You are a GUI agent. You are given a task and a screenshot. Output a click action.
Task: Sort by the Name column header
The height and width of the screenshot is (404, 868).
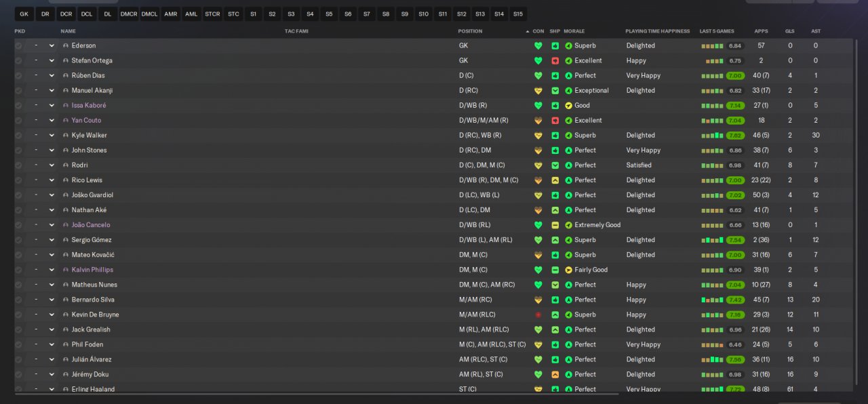coord(68,31)
